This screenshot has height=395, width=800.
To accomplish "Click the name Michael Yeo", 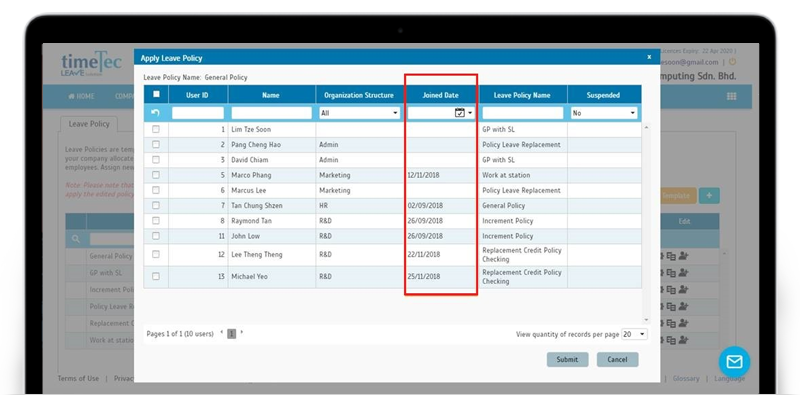I will pos(250,276).
